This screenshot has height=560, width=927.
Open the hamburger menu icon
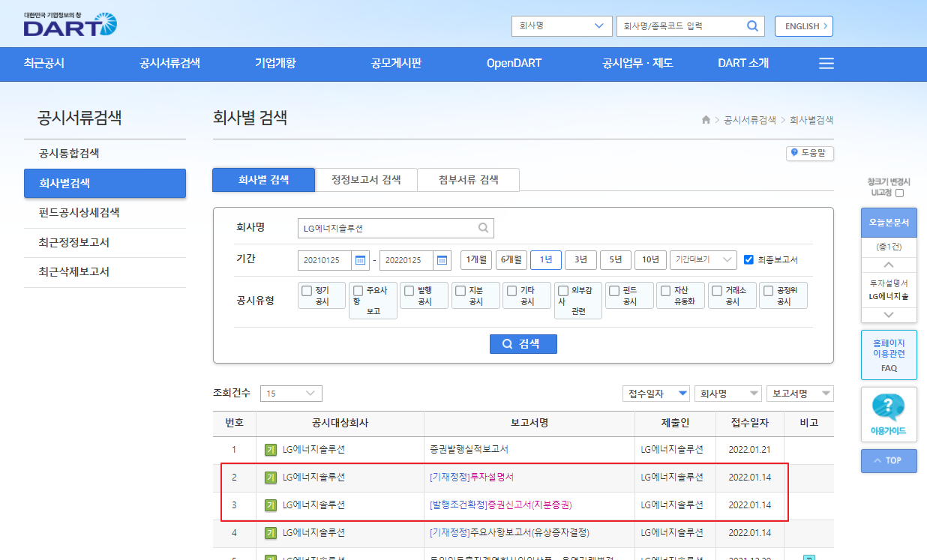point(826,64)
